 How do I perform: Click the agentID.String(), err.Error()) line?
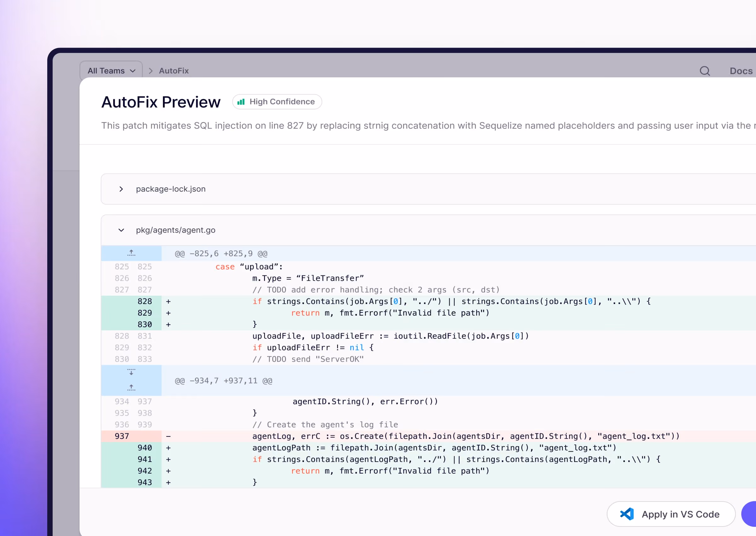point(365,401)
